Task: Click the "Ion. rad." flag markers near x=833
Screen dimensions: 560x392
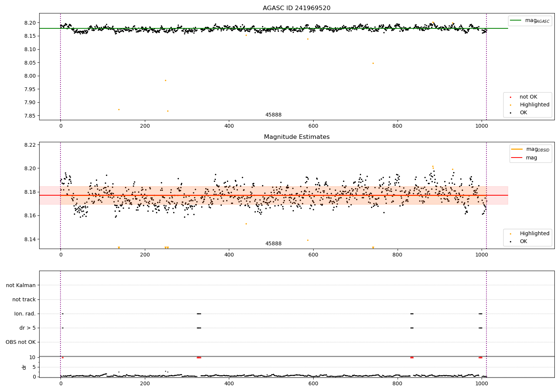Action: 412,314
